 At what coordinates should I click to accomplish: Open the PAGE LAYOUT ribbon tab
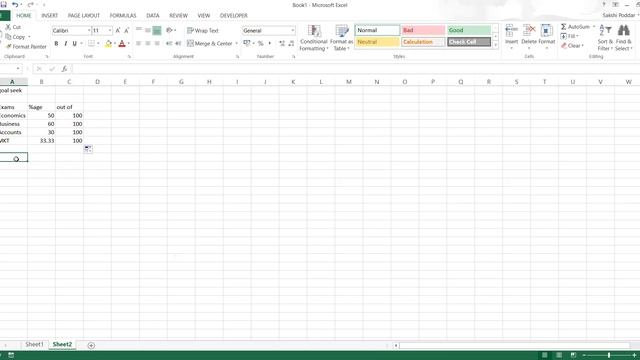coord(84,16)
